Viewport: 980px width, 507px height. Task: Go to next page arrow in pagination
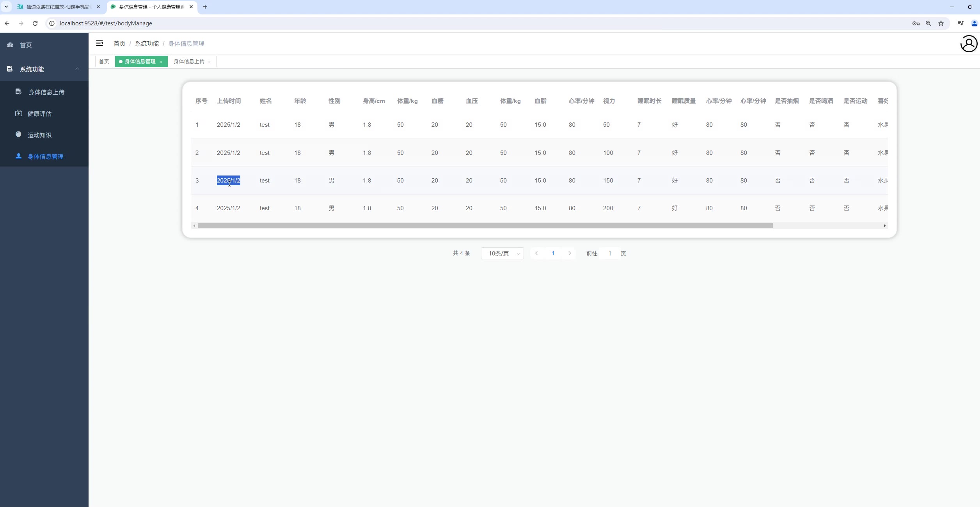coord(570,253)
